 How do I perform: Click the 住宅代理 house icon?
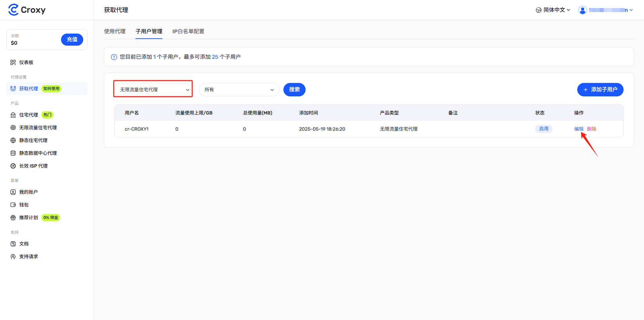[x=13, y=115]
